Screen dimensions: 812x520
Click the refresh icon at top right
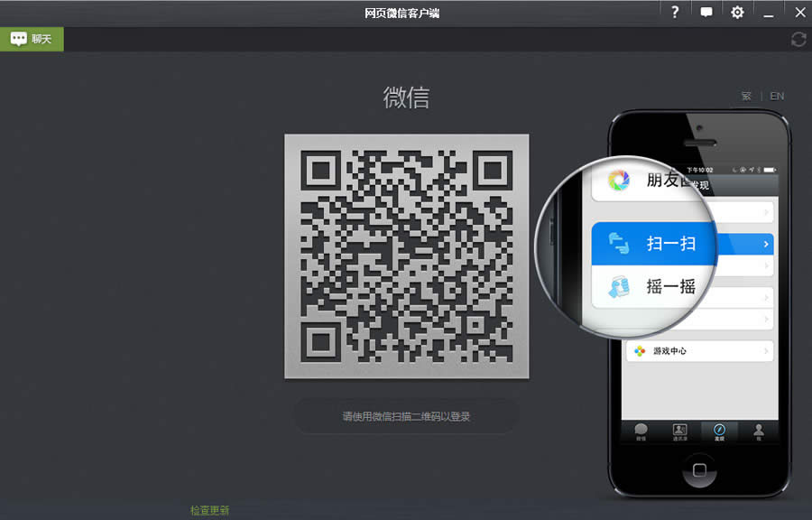tap(798, 39)
